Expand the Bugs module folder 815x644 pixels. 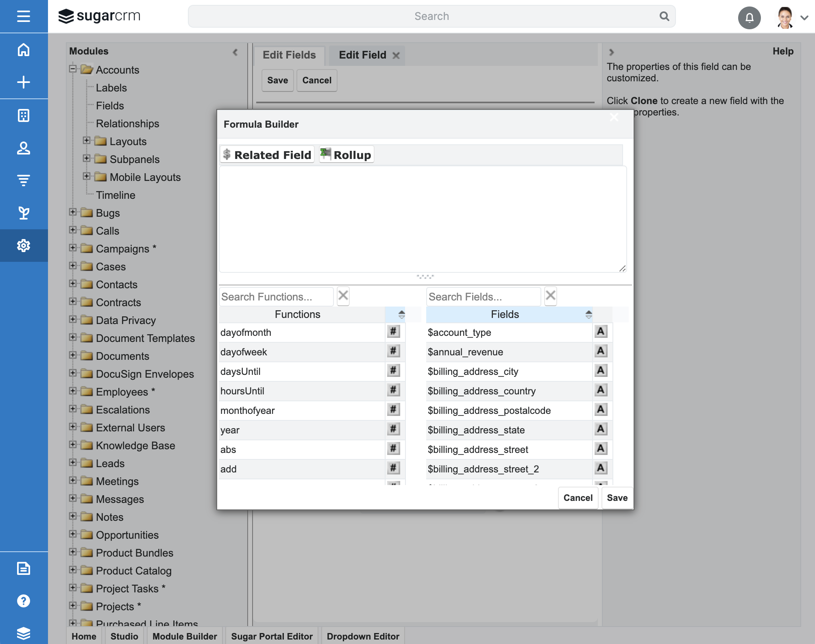(73, 213)
